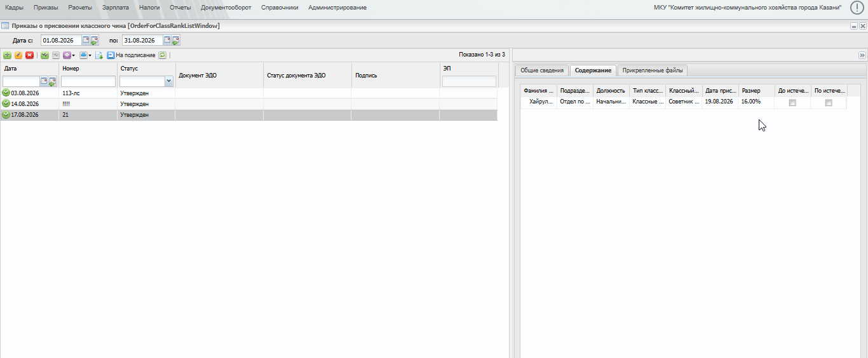The width and height of the screenshot is (868, 358).
Task: Click calendar-arrow icon next to 'Дата с'
Action: coord(94,40)
